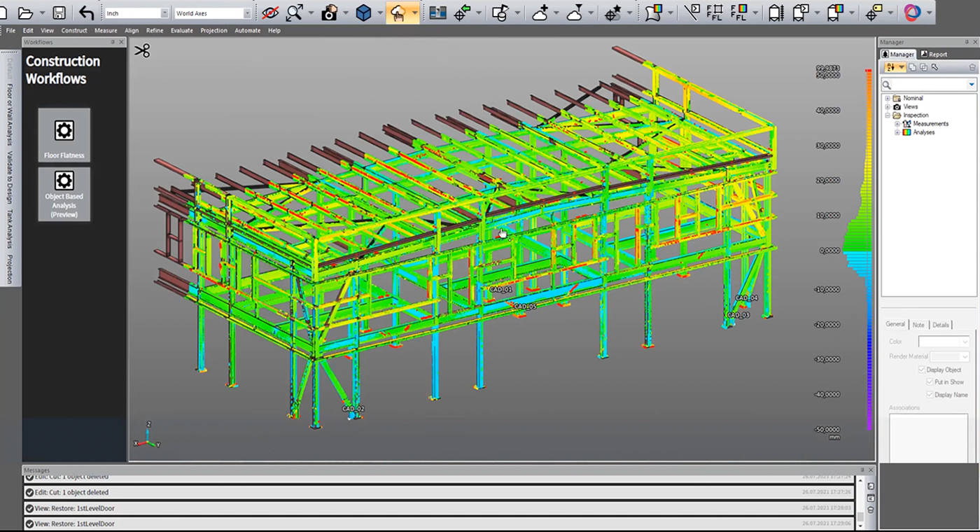The height and width of the screenshot is (532, 980).
Task: Switch to the Report tab
Action: coord(934,54)
